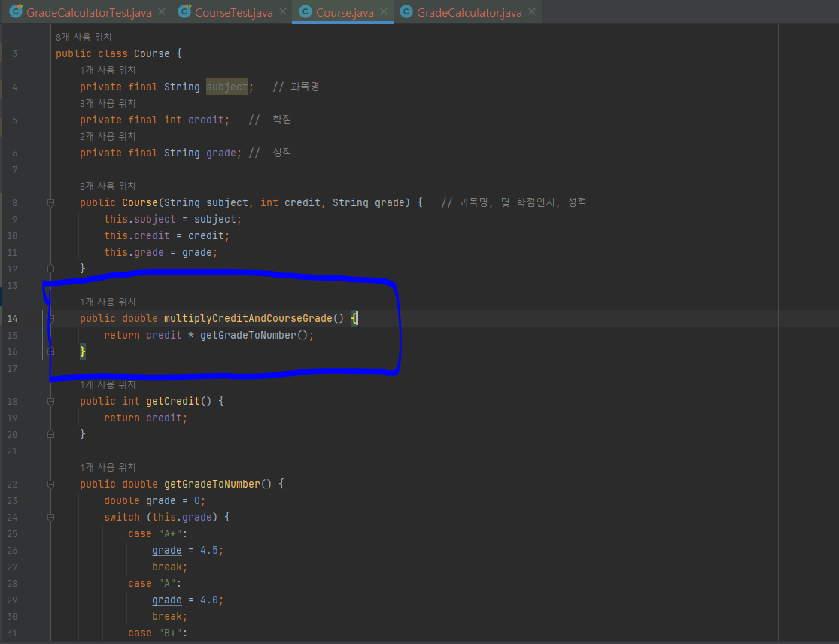
Task: Click the closing brace on line 16
Action: 83,351
